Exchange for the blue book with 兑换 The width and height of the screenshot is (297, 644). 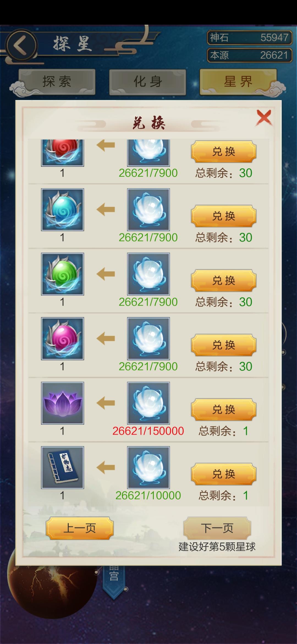point(224,474)
